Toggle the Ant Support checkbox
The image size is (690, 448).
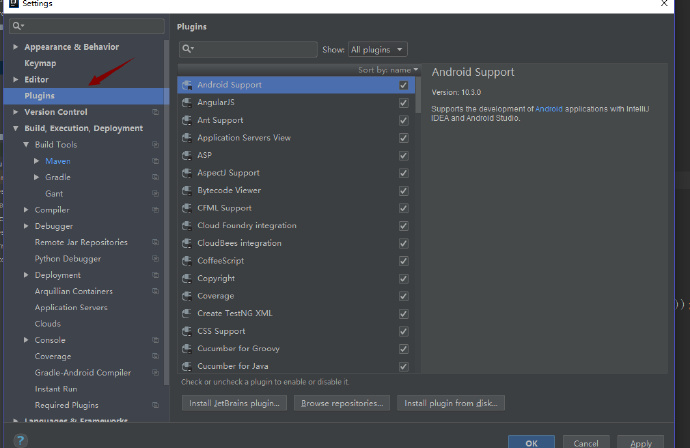(404, 120)
